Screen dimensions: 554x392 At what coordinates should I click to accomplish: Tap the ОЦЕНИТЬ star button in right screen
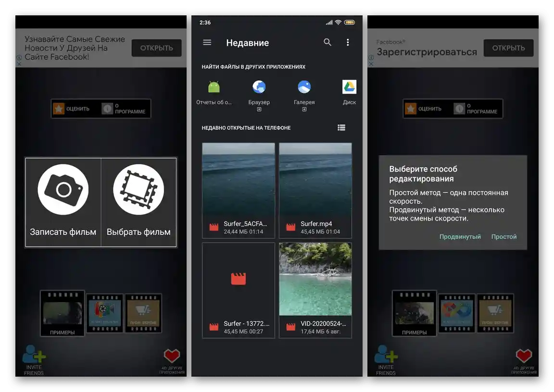click(424, 109)
